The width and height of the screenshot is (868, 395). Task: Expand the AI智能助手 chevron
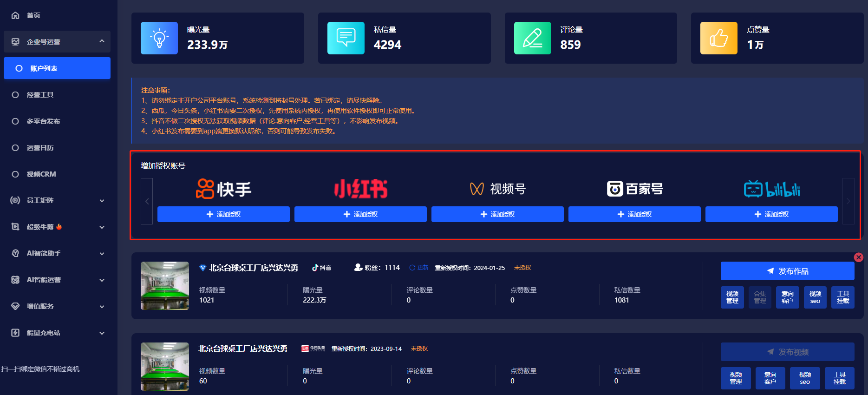[102, 254]
